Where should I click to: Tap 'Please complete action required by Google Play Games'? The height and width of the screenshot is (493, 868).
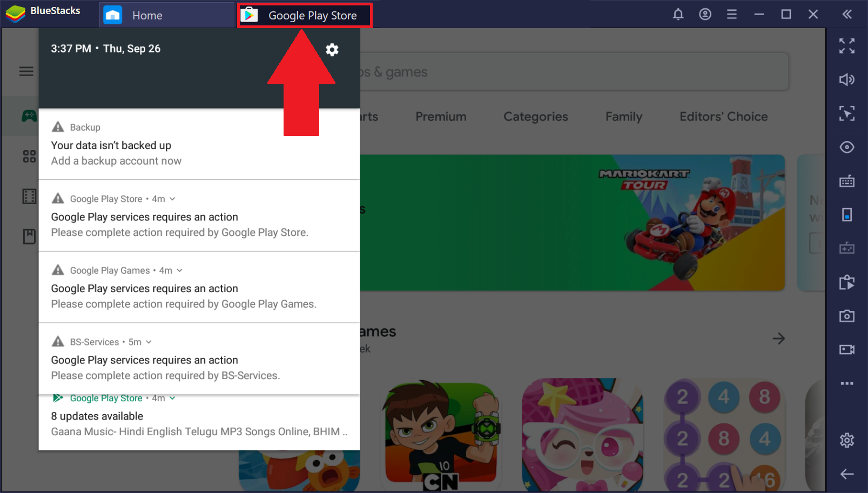tap(184, 304)
